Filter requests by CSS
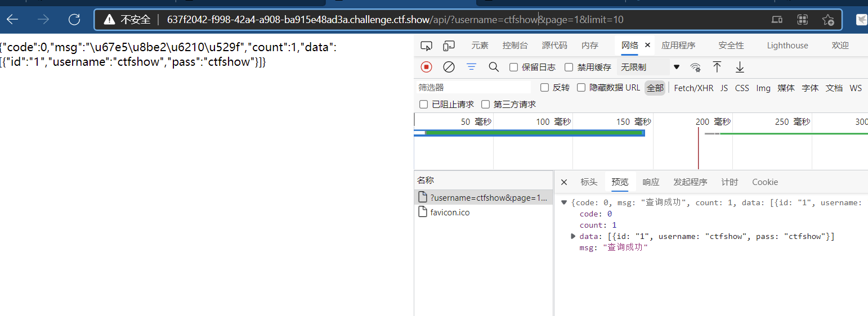Viewport: 868px width, 316px height. click(x=742, y=88)
